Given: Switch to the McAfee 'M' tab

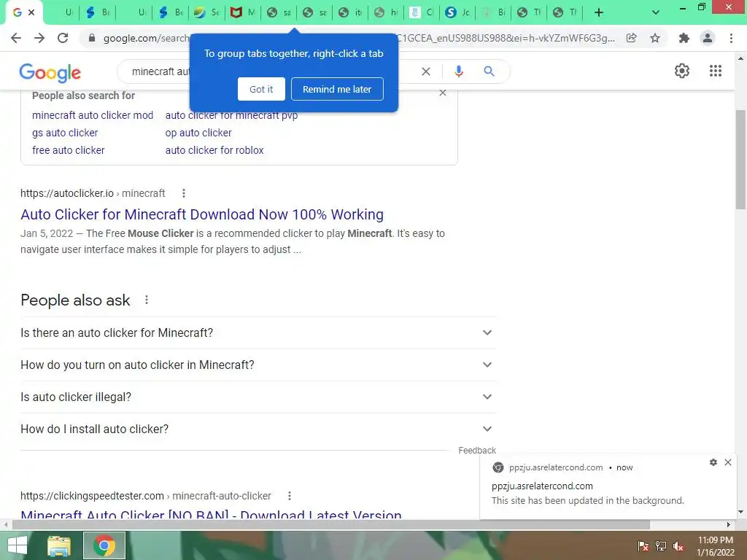Looking at the screenshot, I should point(243,12).
